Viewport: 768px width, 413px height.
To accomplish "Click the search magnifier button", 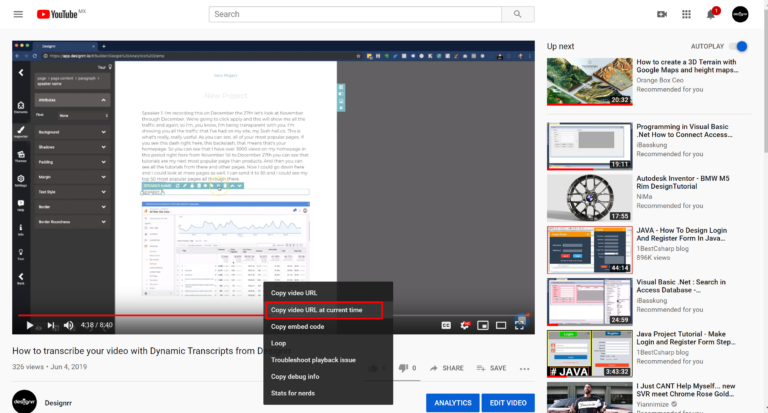I will (518, 14).
